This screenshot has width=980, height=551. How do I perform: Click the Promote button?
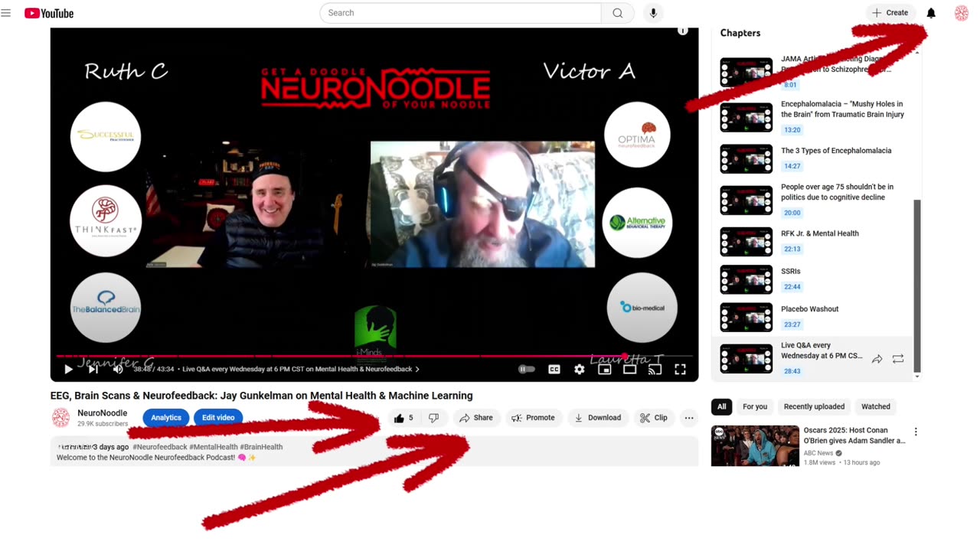point(533,418)
